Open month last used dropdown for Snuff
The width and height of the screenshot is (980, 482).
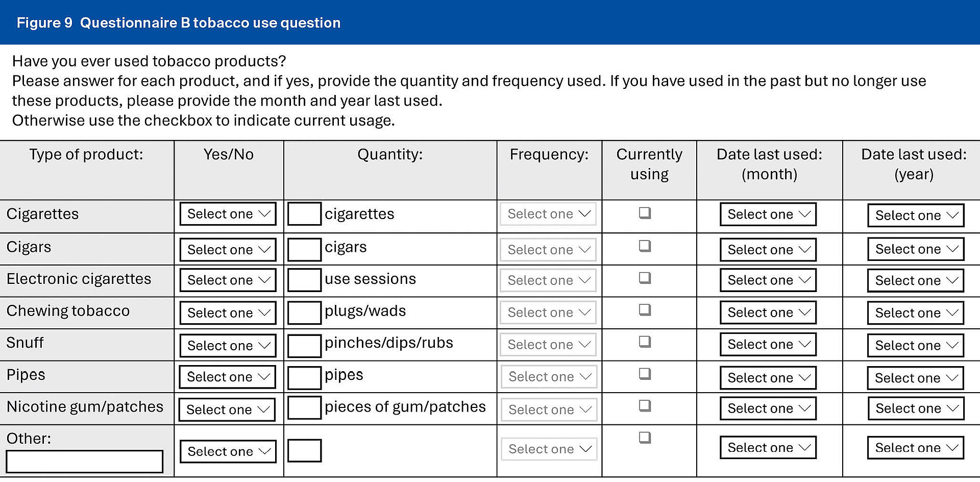pos(768,345)
